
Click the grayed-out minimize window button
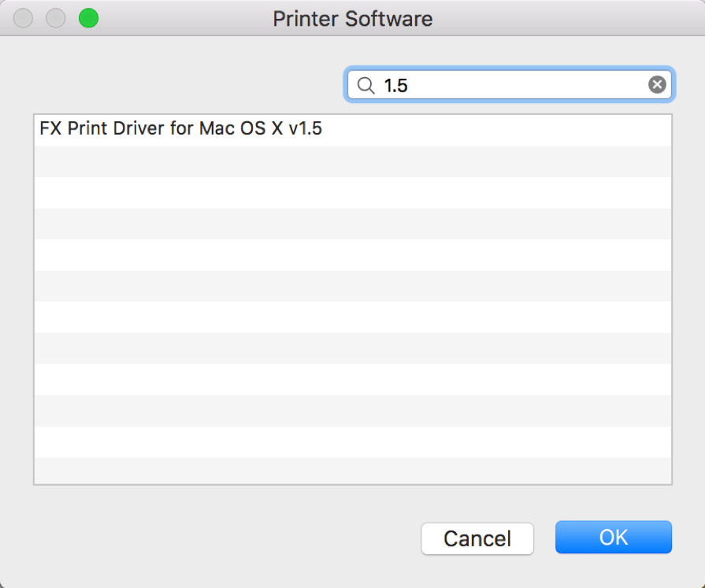[x=56, y=18]
